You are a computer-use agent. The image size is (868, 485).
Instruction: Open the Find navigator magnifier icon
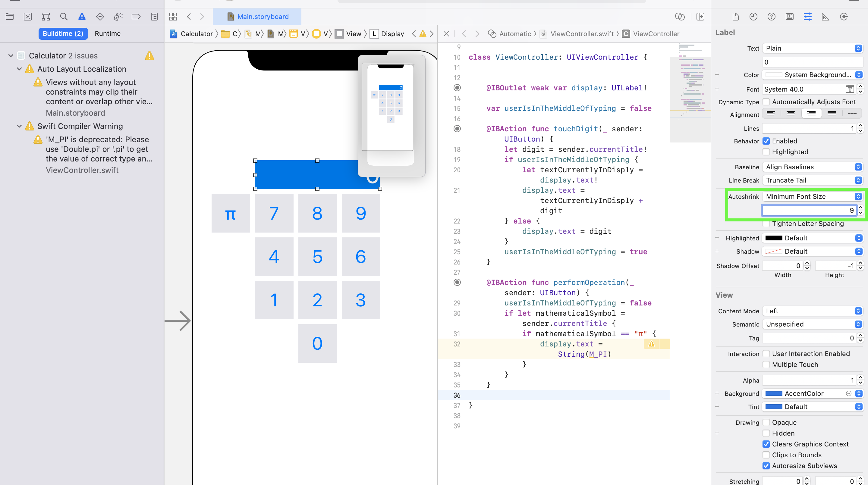64,17
